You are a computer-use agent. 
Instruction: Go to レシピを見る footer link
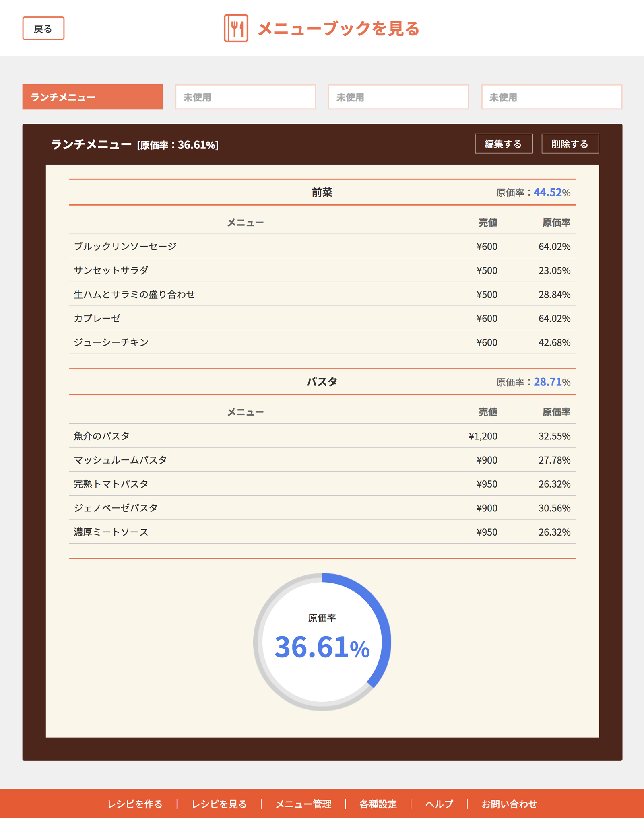point(219,804)
